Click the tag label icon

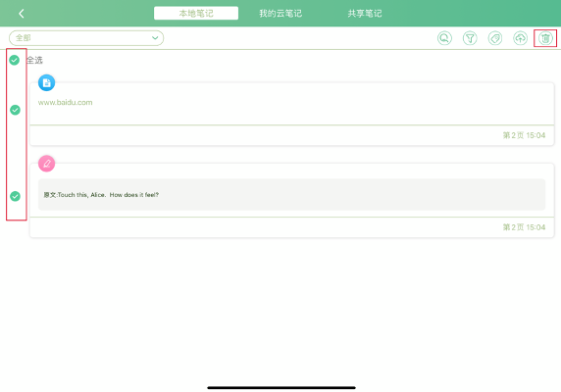tap(495, 38)
